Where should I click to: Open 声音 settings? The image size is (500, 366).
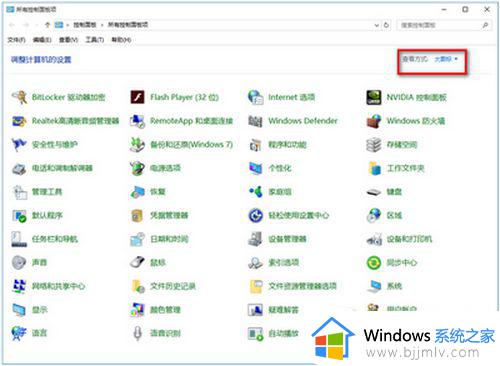29,263
